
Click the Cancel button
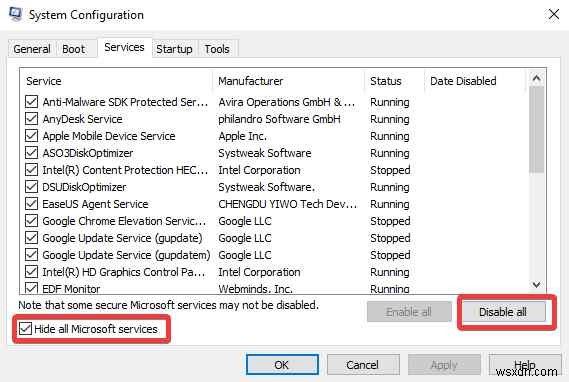tap(363, 365)
